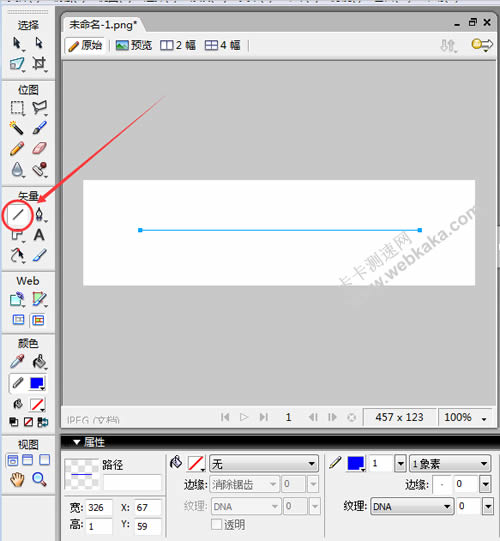Open the 100% zoom level menu
Screen dimensions: 500x541
(465, 417)
